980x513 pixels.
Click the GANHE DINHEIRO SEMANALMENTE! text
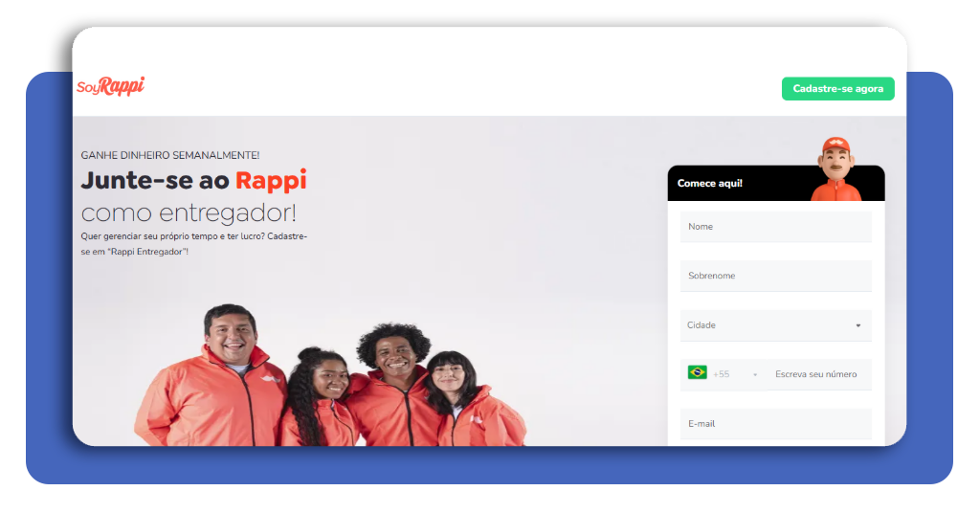pyautogui.click(x=169, y=155)
